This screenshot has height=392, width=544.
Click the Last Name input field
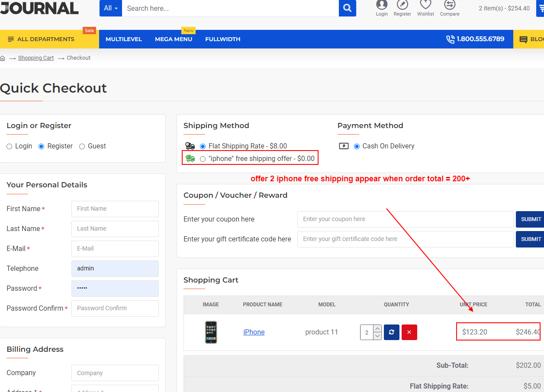tap(115, 229)
